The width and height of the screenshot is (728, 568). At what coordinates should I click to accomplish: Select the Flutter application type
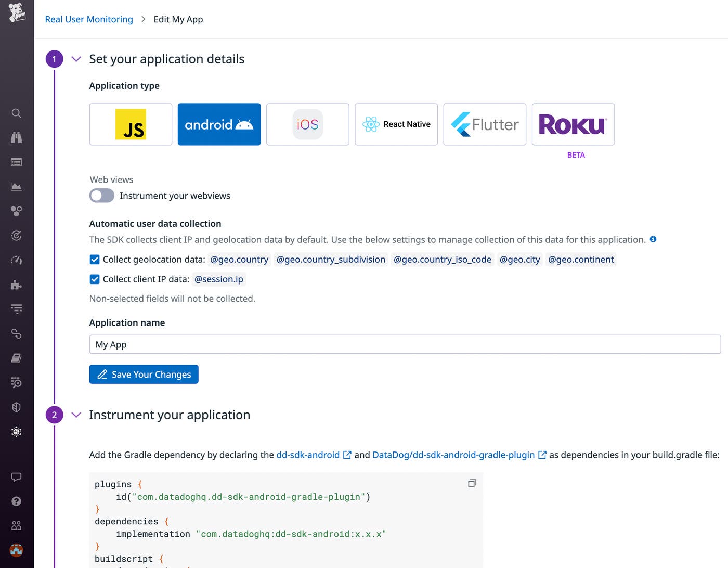click(x=484, y=124)
